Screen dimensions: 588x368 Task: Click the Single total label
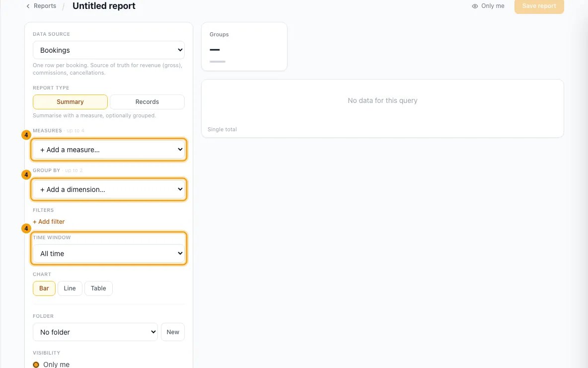click(222, 129)
